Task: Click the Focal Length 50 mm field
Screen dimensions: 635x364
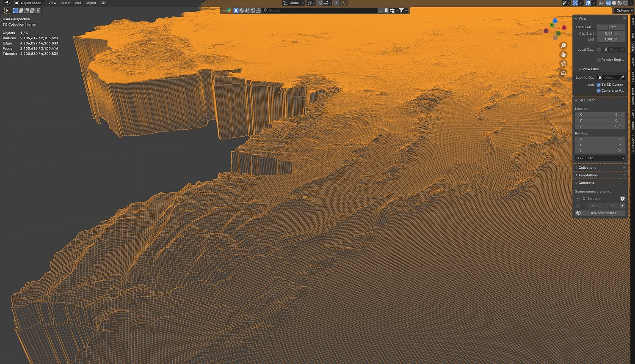Action: tap(611, 27)
